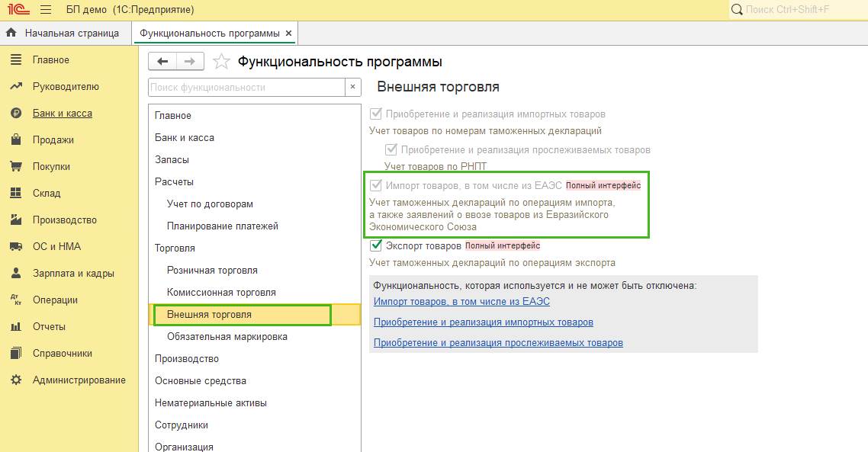
Task: Select Расчеты in the functionality tree
Action: pos(173,181)
